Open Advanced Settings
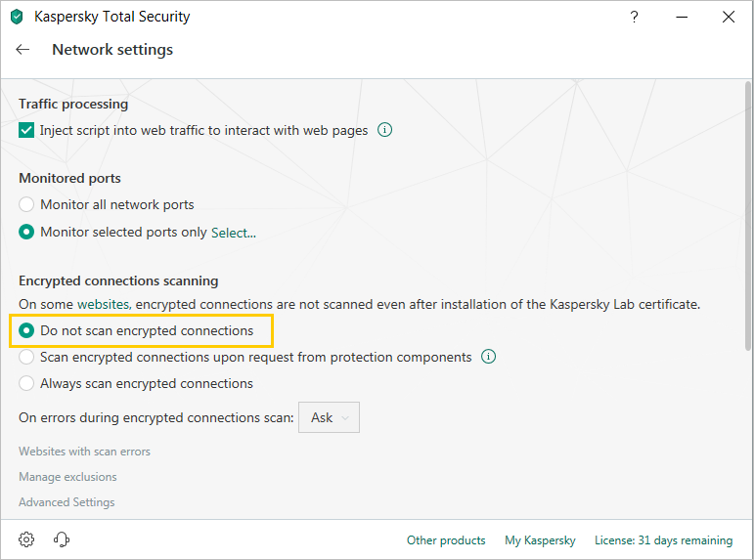Screen dimensions: 754x560 click(x=67, y=501)
